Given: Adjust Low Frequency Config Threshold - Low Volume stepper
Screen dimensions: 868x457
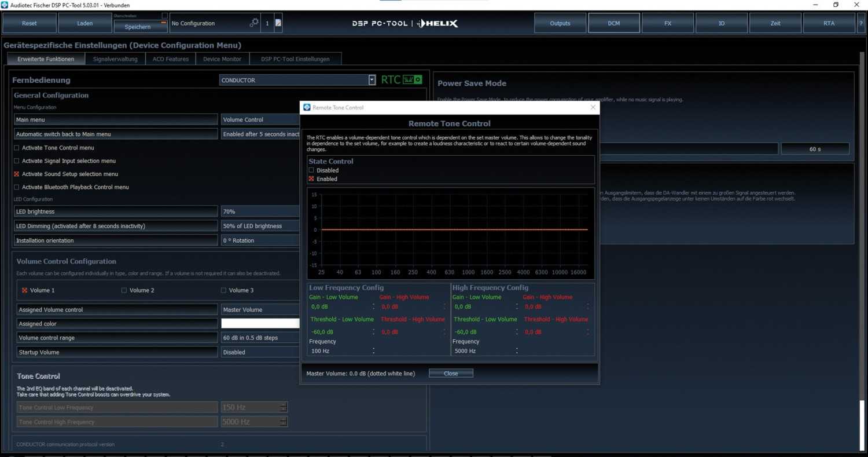Looking at the screenshot, I should 373,332.
